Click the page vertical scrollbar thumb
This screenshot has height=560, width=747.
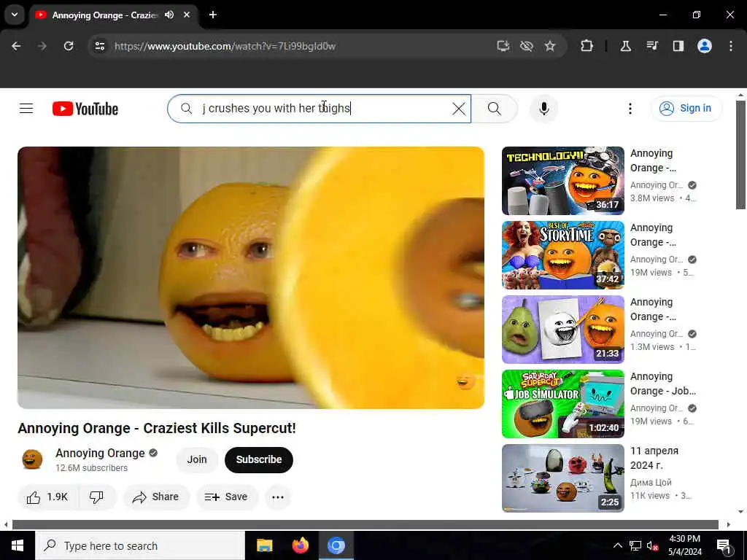click(740, 155)
